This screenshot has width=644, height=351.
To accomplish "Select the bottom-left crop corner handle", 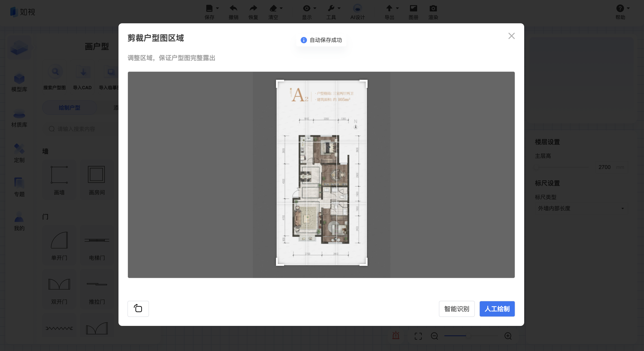I will point(280,262).
